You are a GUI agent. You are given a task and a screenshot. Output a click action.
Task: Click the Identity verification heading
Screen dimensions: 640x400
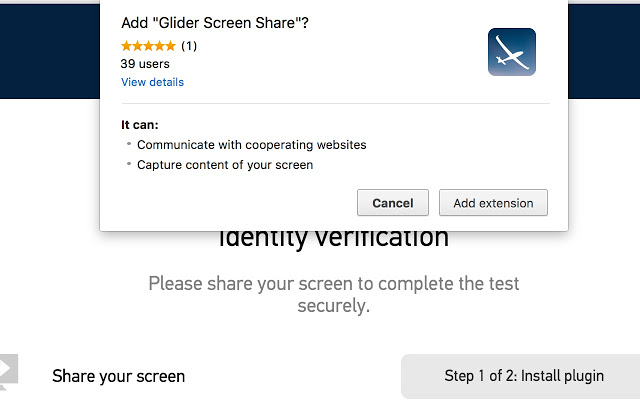tap(333, 240)
